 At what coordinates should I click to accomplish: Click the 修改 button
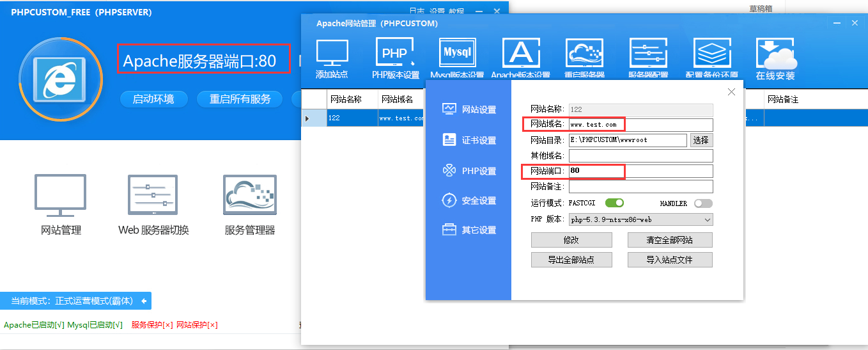pos(571,240)
